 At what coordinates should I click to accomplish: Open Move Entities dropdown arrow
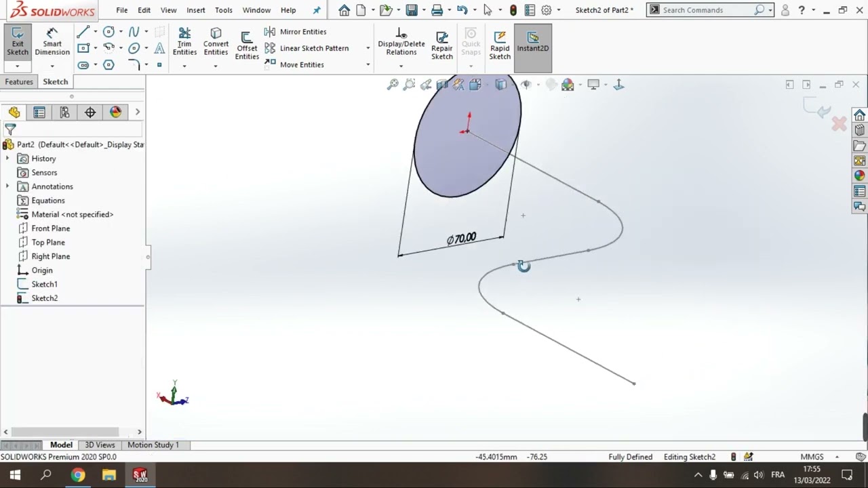(x=368, y=64)
